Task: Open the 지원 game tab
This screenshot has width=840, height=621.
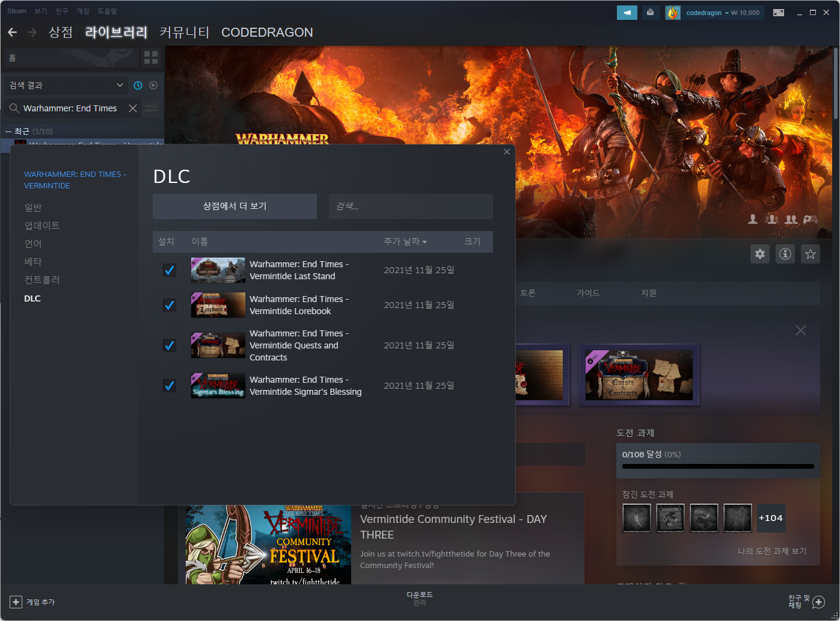Action: coord(649,293)
